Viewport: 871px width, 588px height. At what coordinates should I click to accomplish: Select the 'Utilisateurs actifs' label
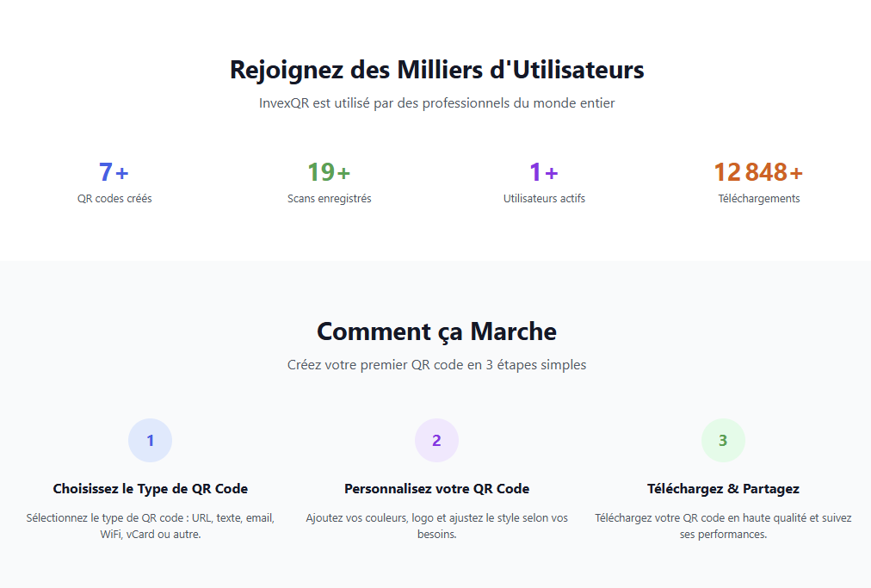[x=544, y=199]
